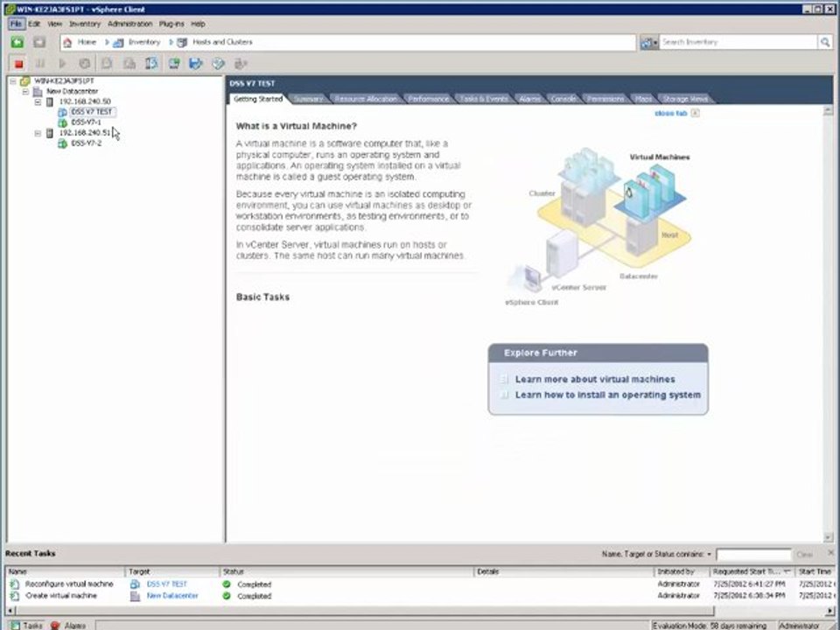The width and height of the screenshot is (840, 630).
Task: Collapse the 192.168.240.51 host node
Action: (38, 133)
